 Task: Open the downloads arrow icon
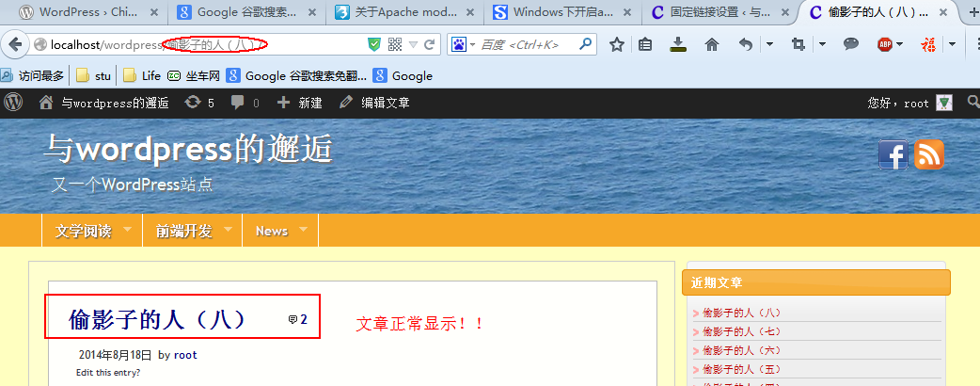(678, 44)
